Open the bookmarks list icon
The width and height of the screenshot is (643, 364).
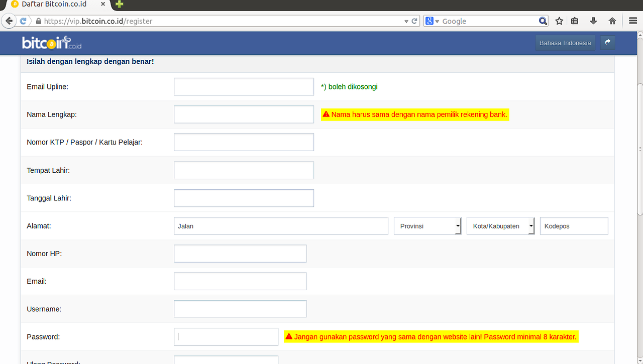(575, 21)
